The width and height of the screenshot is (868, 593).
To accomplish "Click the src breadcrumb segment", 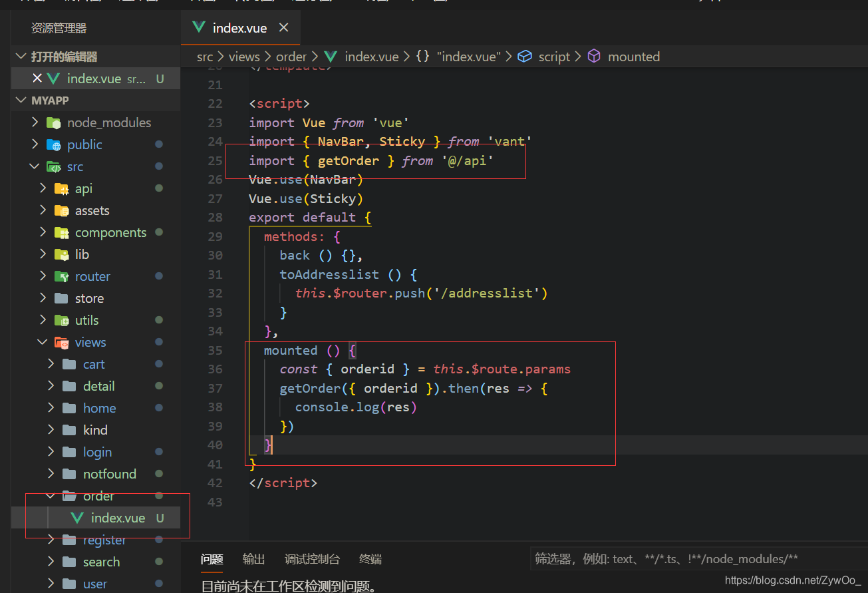I will (x=205, y=57).
